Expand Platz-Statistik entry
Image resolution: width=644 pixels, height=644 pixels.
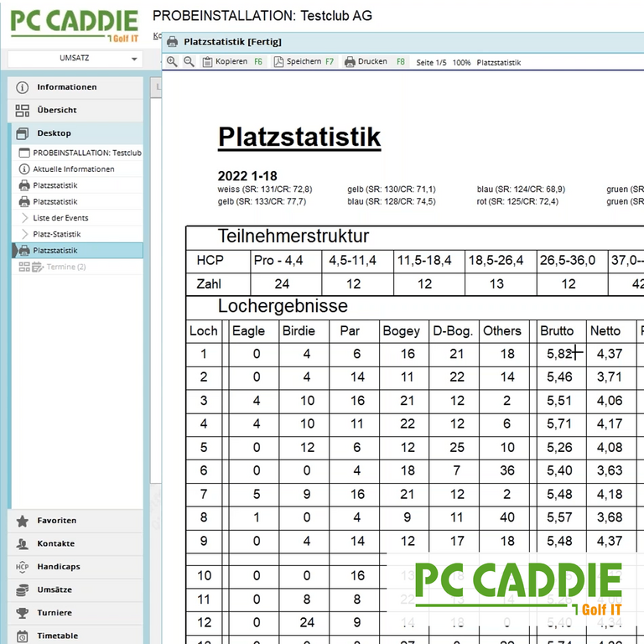(77, 234)
